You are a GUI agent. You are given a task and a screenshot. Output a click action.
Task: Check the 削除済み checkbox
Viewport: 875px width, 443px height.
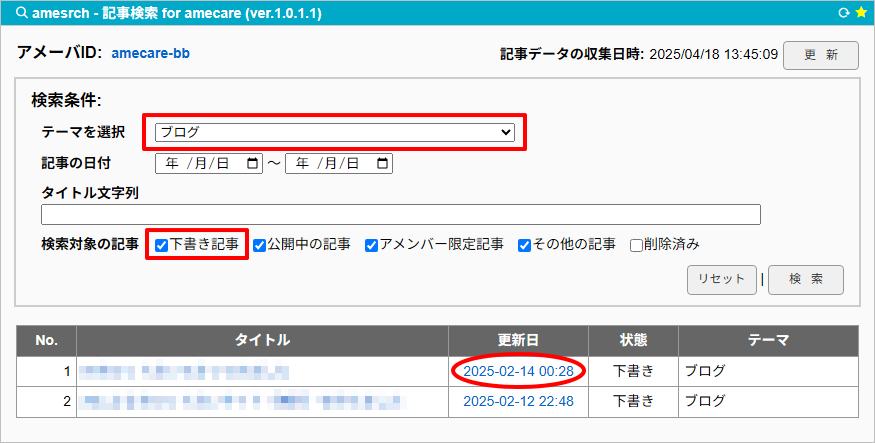point(636,245)
